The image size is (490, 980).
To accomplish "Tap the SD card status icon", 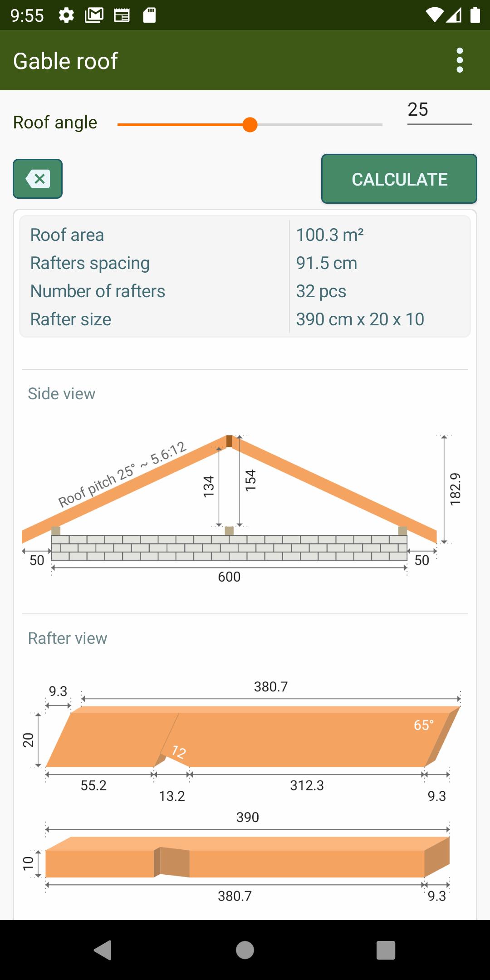I will click(149, 16).
